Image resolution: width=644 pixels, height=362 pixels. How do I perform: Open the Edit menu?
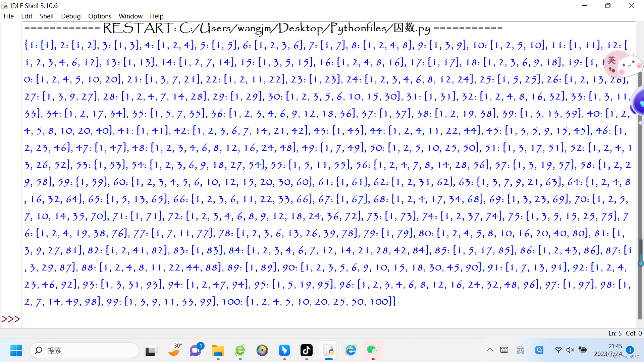26,16
